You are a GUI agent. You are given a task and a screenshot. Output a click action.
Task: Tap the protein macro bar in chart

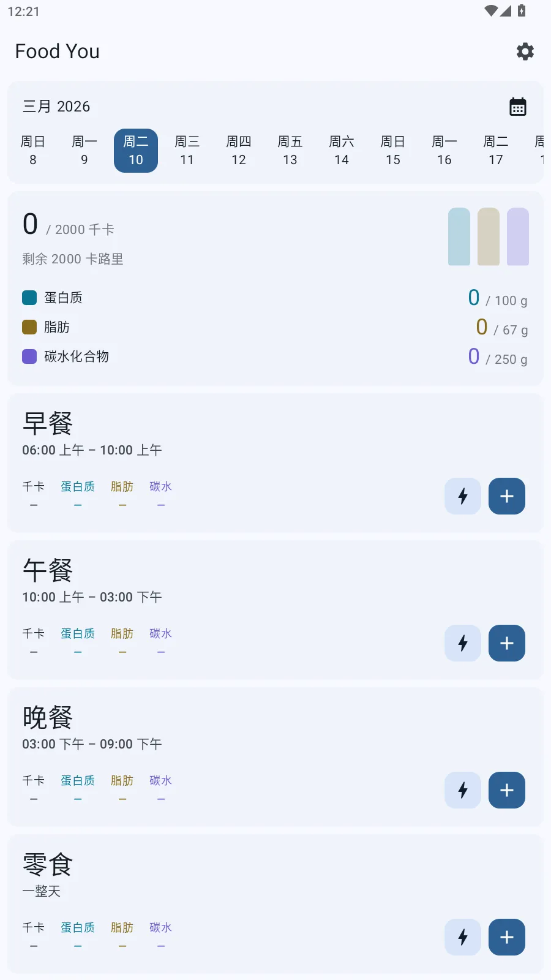[x=459, y=236]
